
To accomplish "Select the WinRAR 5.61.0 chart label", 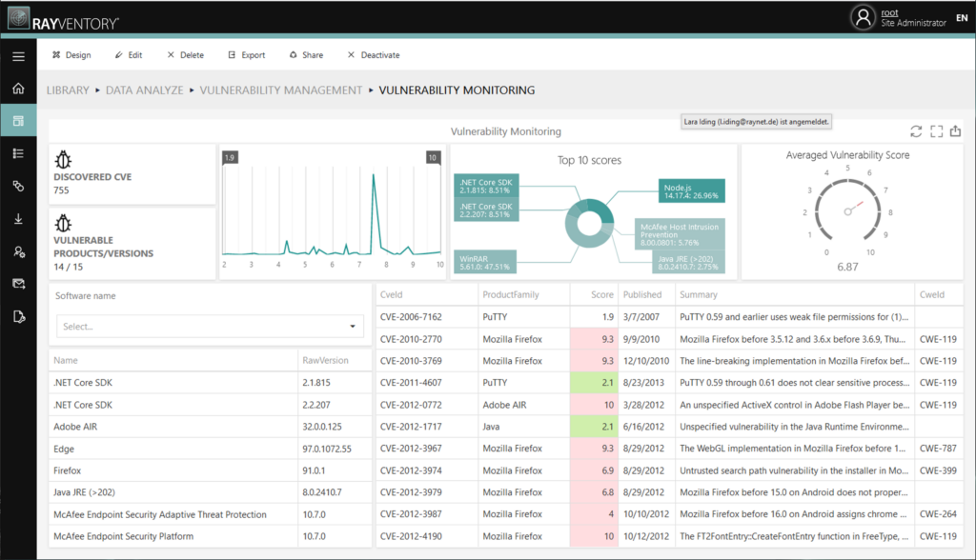I will [485, 263].
